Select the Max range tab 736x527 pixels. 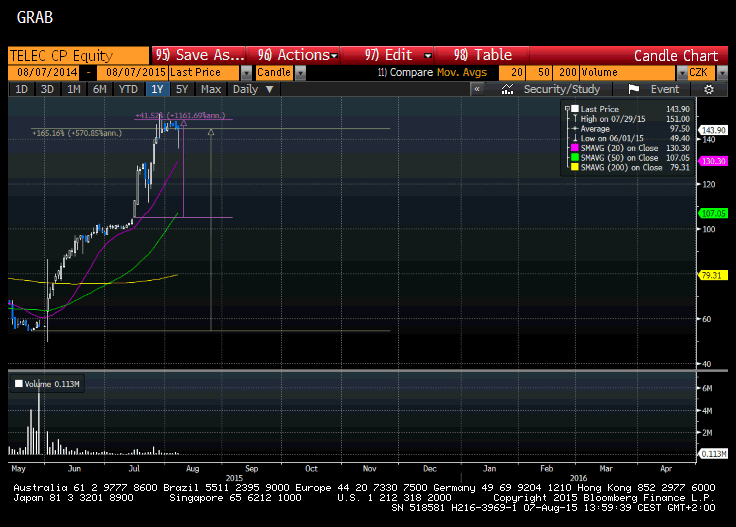click(x=211, y=89)
